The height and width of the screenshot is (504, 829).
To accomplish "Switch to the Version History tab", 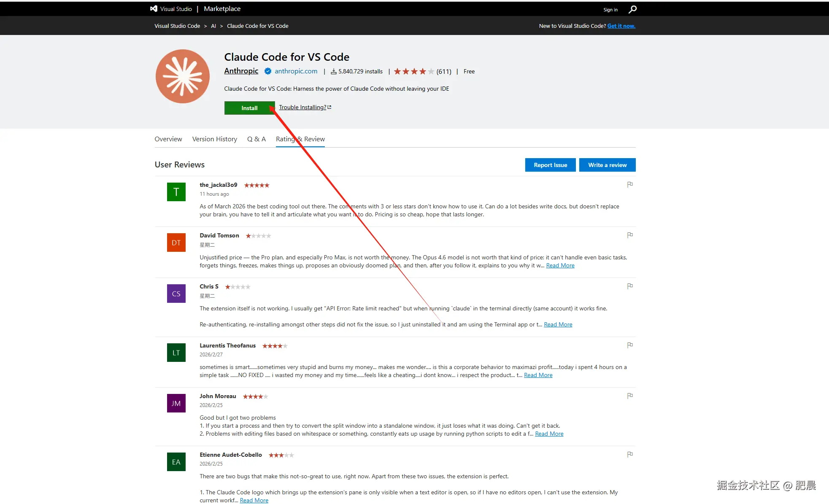I will (214, 139).
